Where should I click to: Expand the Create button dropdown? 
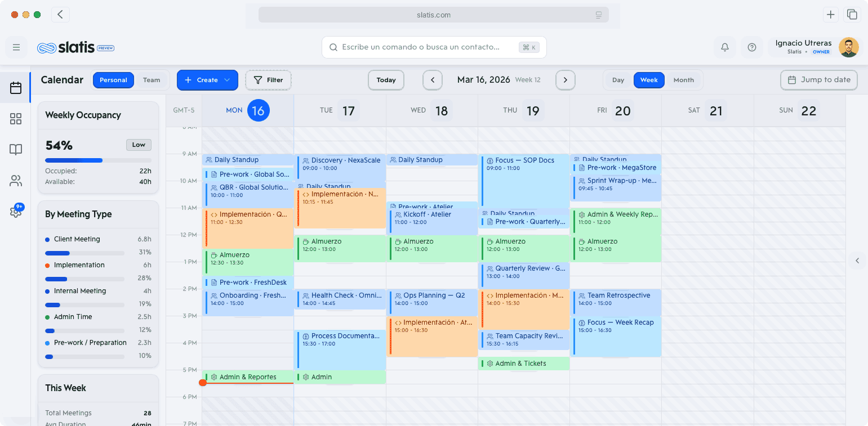click(x=228, y=80)
